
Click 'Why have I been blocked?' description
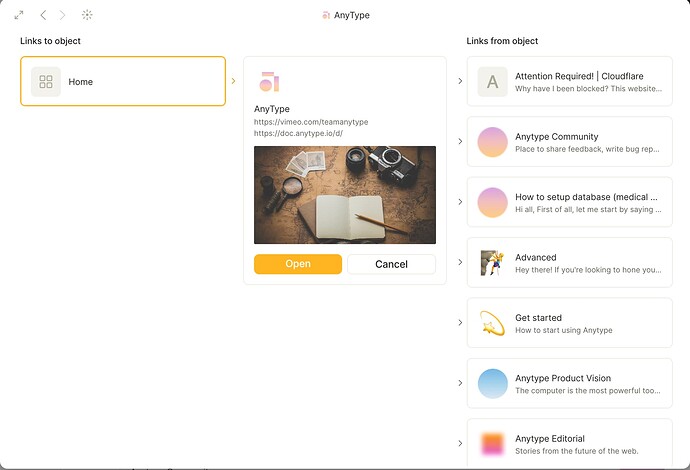588,88
